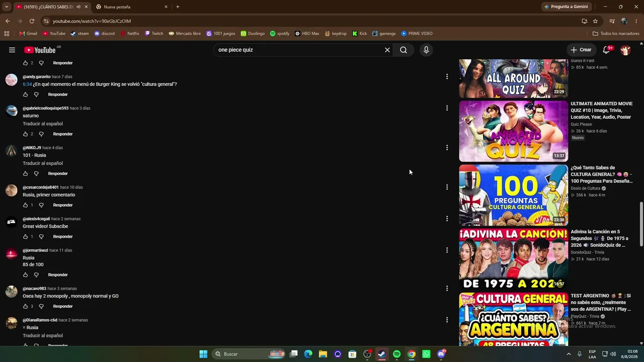Reply to the "Great video! Subscibe" comment
The image size is (644, 362).
tap(63, 237)
